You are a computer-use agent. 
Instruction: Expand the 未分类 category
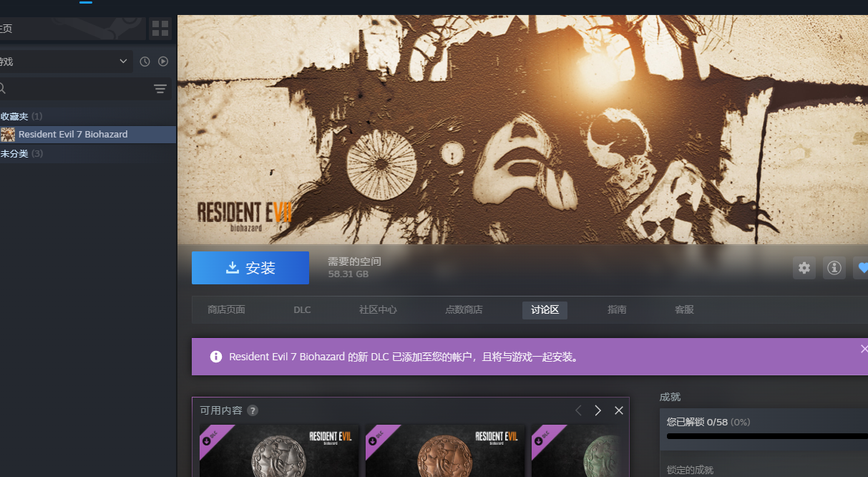(x=14, y=153)
